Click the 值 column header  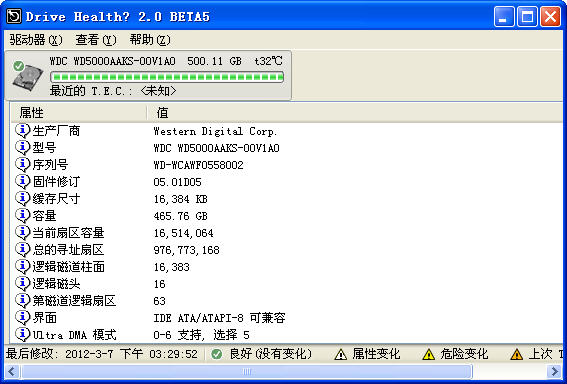click(x=355, y=113)
